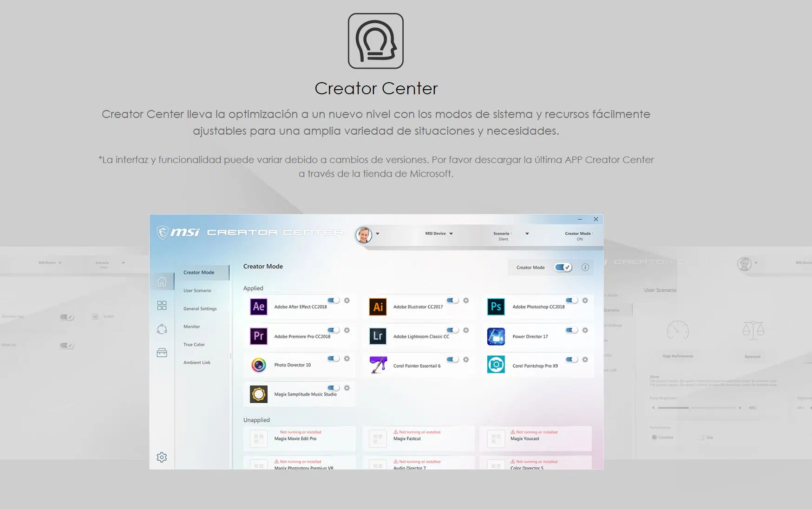
Task: Open settings gear for Adobe Photoshop CC2018
Action: [585, 300]
